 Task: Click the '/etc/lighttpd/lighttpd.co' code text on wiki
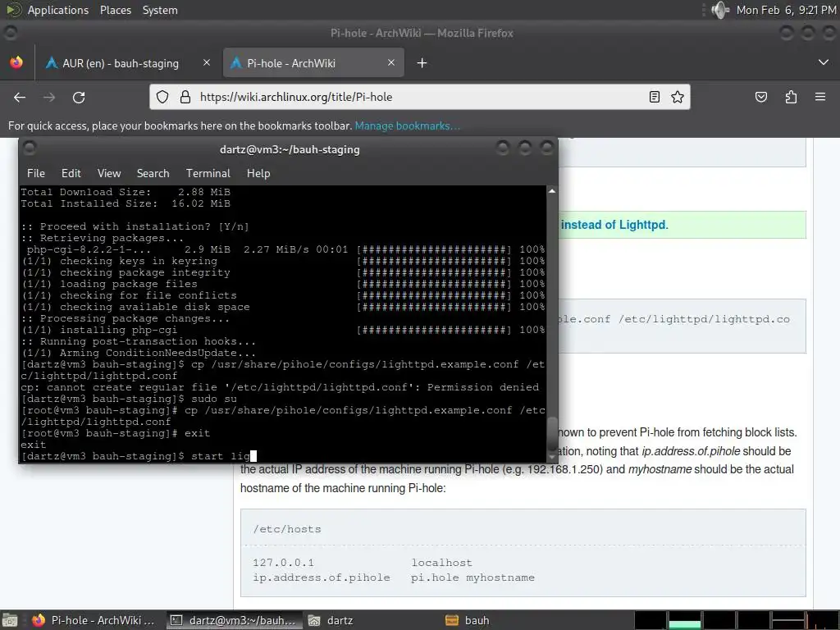pyautogui.click(x=704, y=319)
